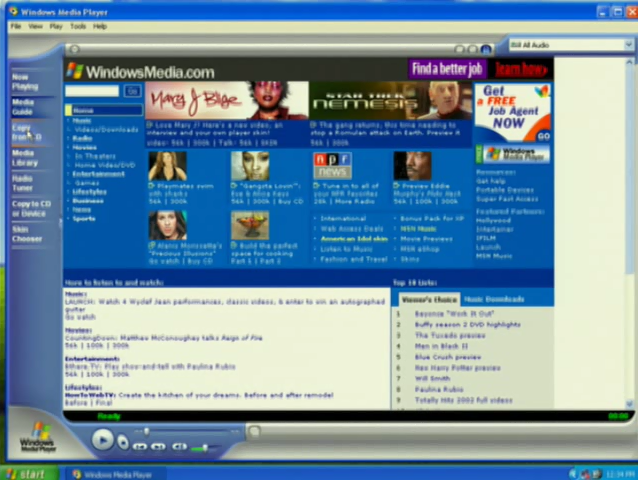638x480 pixels.
Task: Click the system tray clock
Action: pos(620,474)
